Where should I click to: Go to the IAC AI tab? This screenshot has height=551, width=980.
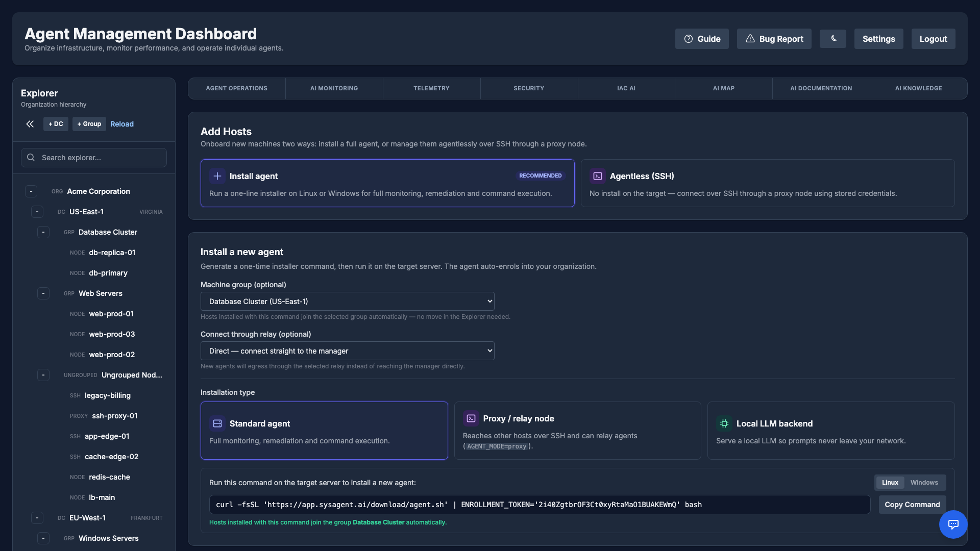(x=626, y=88)
